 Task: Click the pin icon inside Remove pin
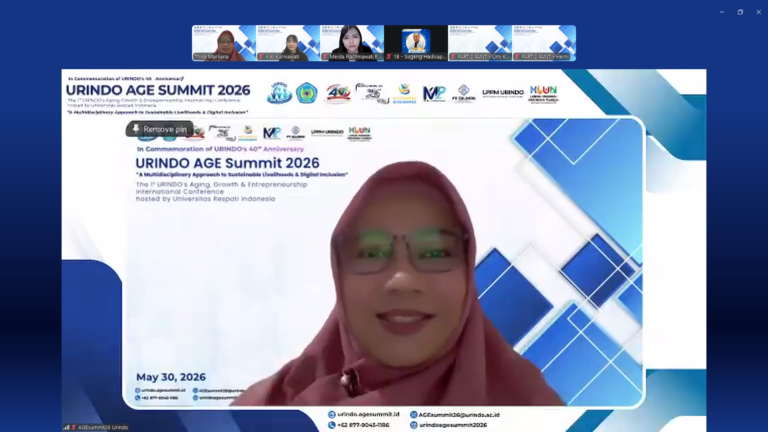[136, 129]
